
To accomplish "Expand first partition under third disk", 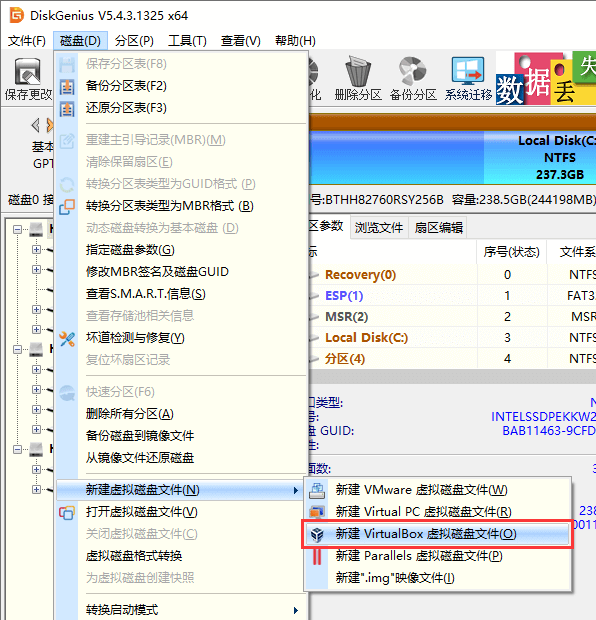I will 36,469.
